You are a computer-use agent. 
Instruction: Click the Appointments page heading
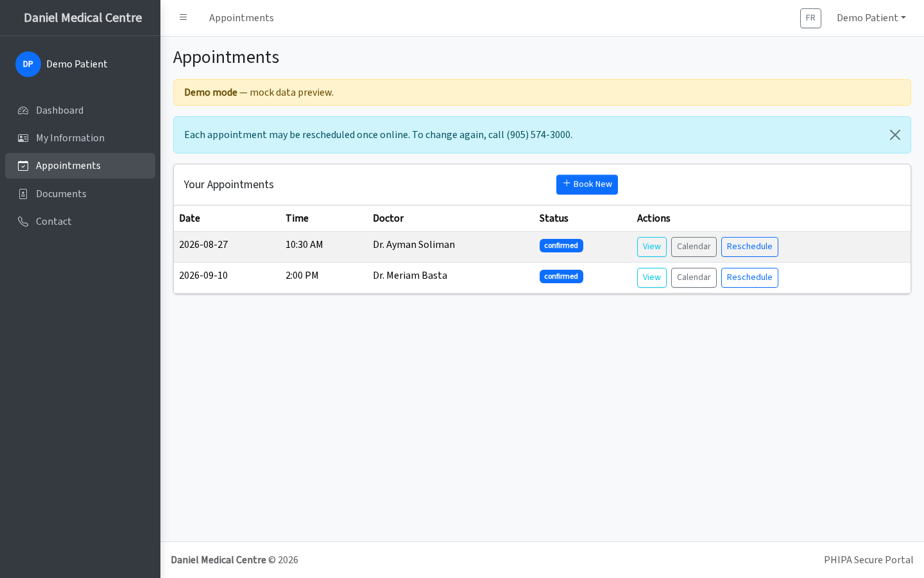(227, 57)
